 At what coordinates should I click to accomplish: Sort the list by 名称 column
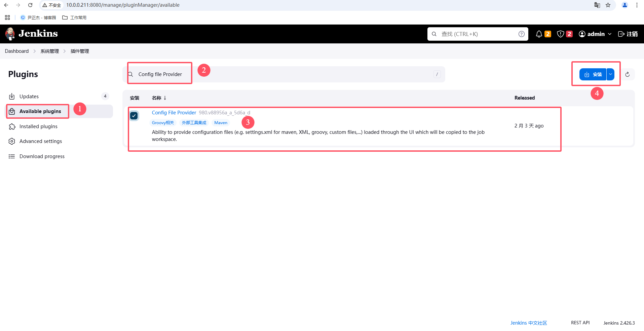[159, 98]
